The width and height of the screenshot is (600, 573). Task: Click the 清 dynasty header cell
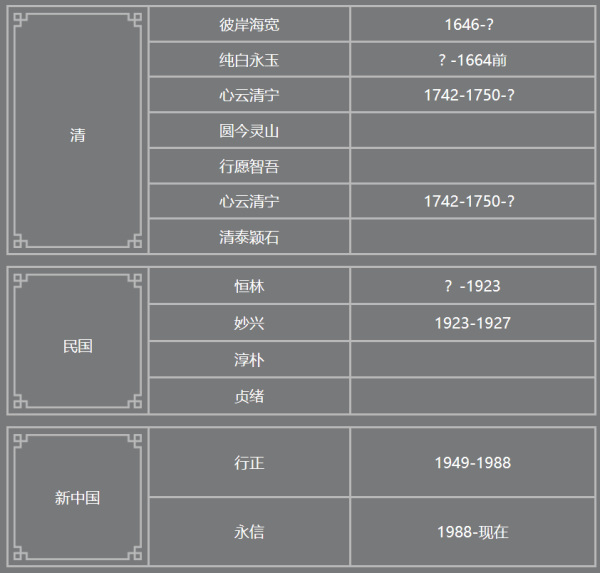pyautogui.click(x=78, y=136)
